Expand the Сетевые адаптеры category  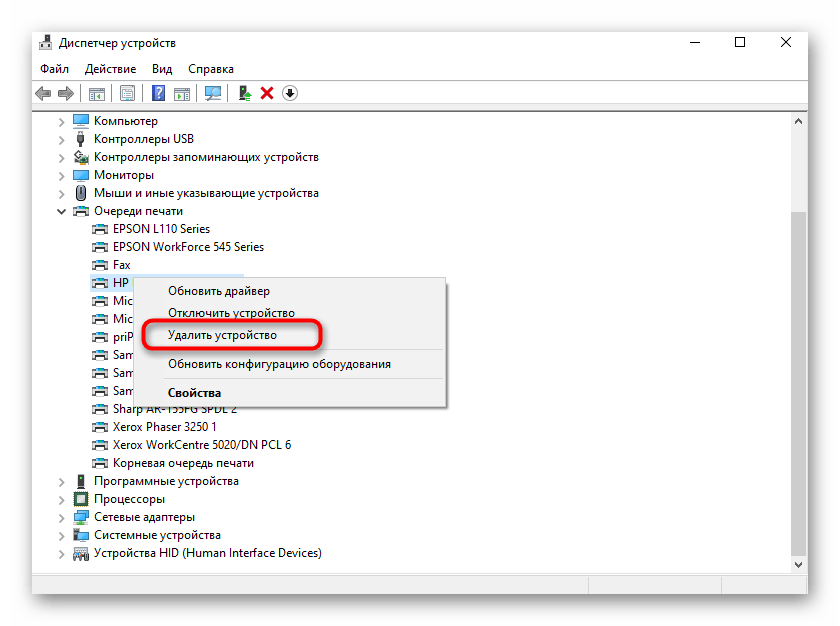pos(62,517)
